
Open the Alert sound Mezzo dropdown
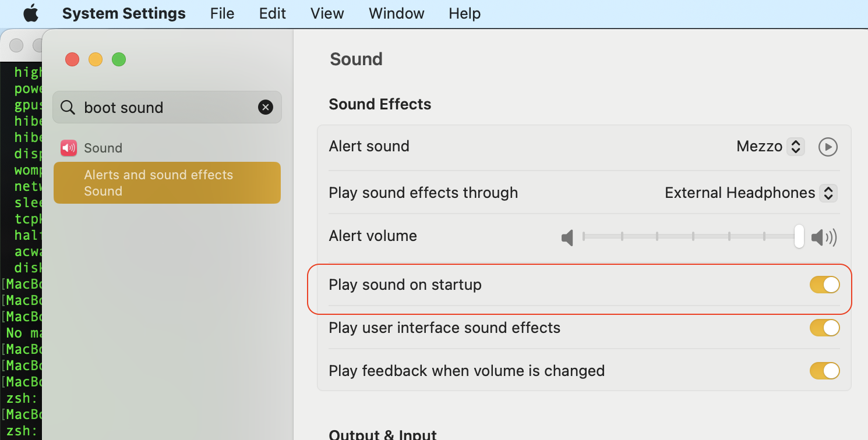[796, 146]
